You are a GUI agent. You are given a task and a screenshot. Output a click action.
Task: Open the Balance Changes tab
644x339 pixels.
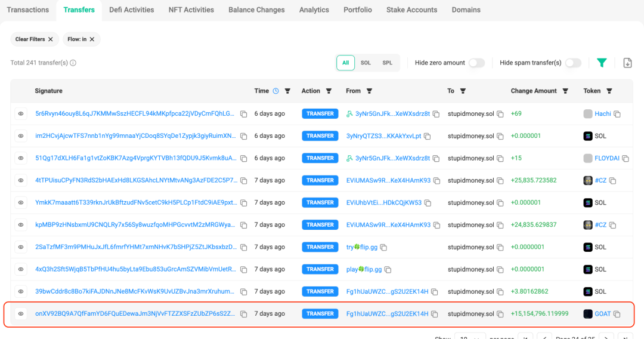(256, 10)
